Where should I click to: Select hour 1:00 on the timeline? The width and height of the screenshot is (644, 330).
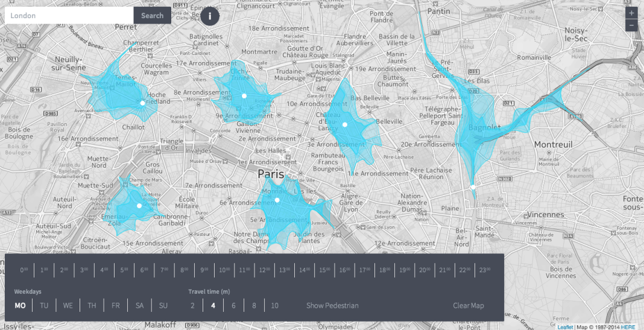tap(44, 270)
